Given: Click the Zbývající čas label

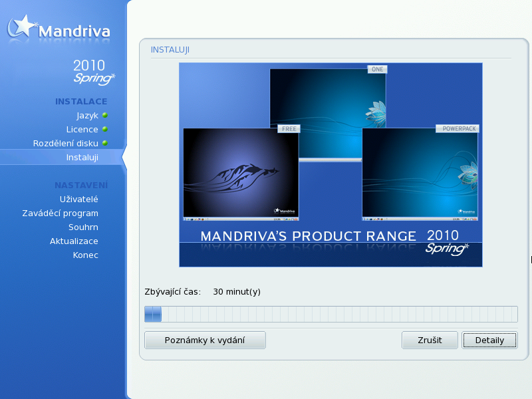Looking at the screenshot, I should coord(173,292).
